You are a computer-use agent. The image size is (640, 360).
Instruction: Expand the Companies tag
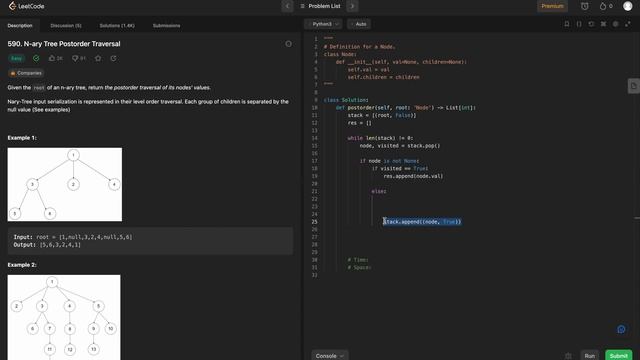click(x=26, y=73)
